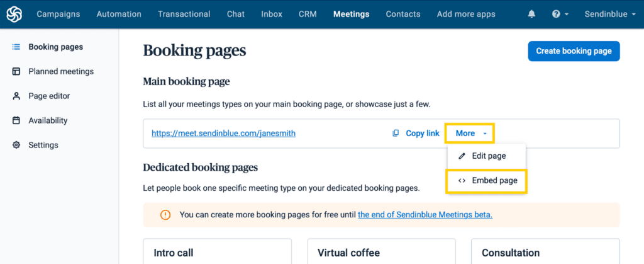644x264 pixels.
Task: Click the orange warning icon in banner
Action: [165, 215]
